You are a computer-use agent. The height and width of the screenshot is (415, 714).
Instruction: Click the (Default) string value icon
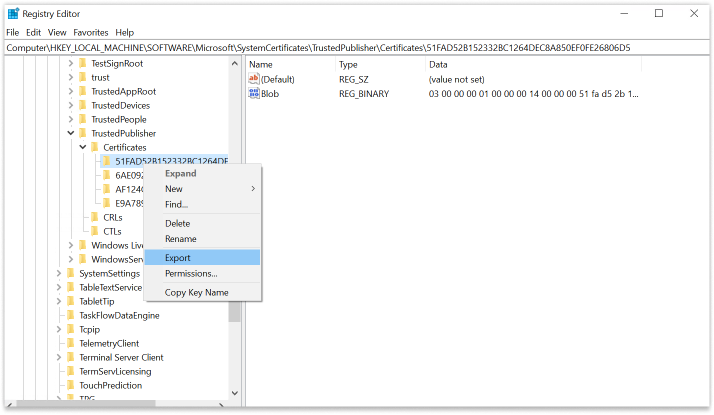coord(254,79)
